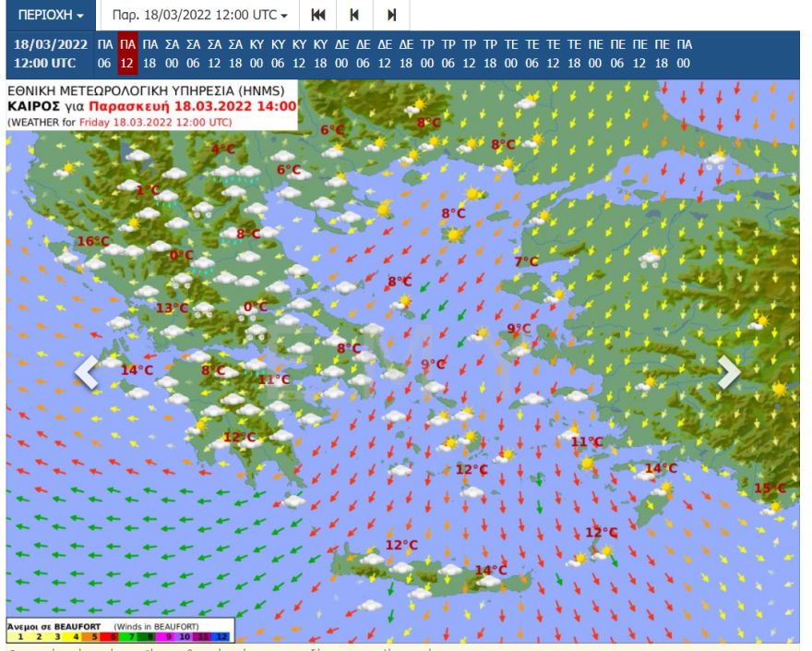The height and width of the screenshot is (651, 812).
Task: Expand the forecast date and time dropdown
Action: pos(199,16)
